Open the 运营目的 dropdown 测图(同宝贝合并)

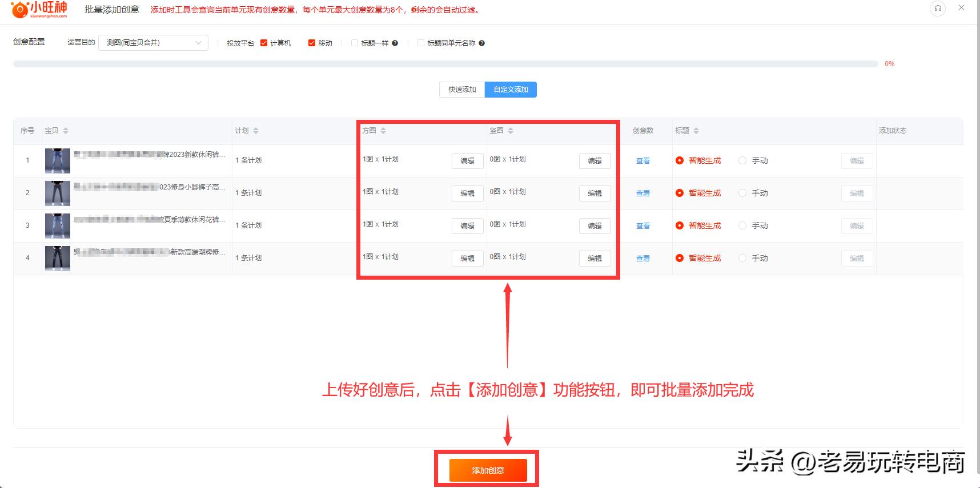click(x=153, y=43)
